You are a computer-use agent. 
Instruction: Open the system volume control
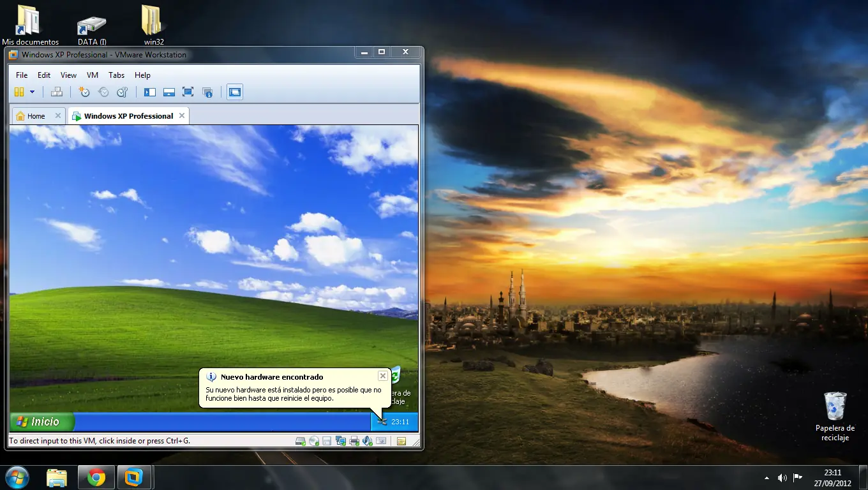click(x=782, y=477)
